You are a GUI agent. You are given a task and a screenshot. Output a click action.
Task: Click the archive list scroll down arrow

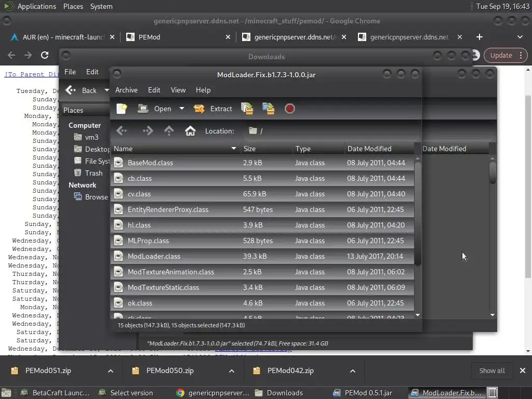418,315
